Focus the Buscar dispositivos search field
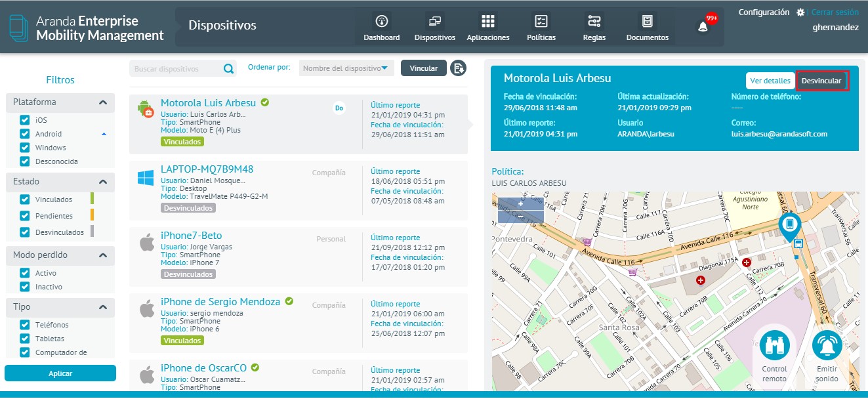Screen dimensions: 868x399 click(175, 68)
